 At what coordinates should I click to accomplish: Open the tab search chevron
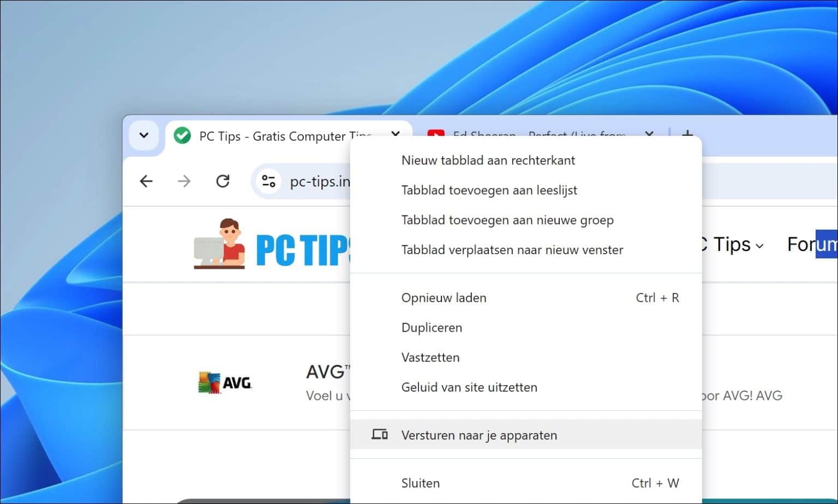pyautogui.click(x=143, y=135)
